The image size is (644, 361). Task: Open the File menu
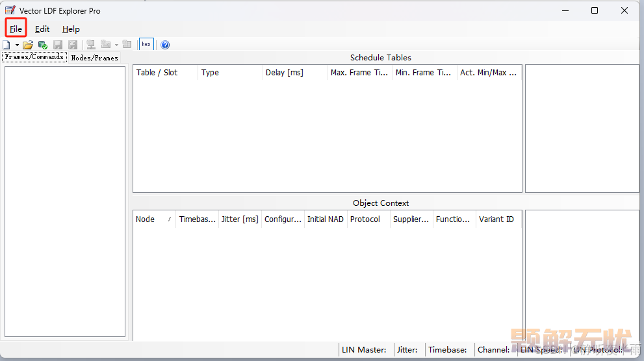pyautogui.click(x=16, y=29)
